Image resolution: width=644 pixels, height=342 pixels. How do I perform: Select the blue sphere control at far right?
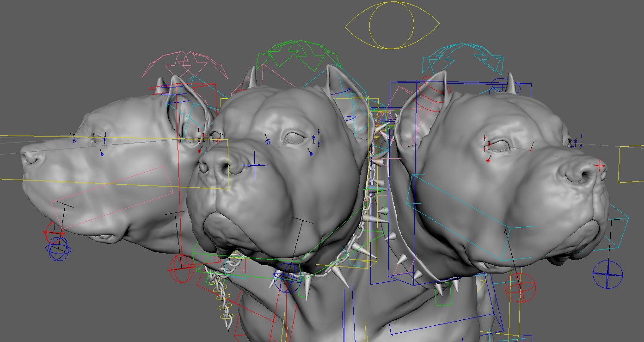(607, 274)
